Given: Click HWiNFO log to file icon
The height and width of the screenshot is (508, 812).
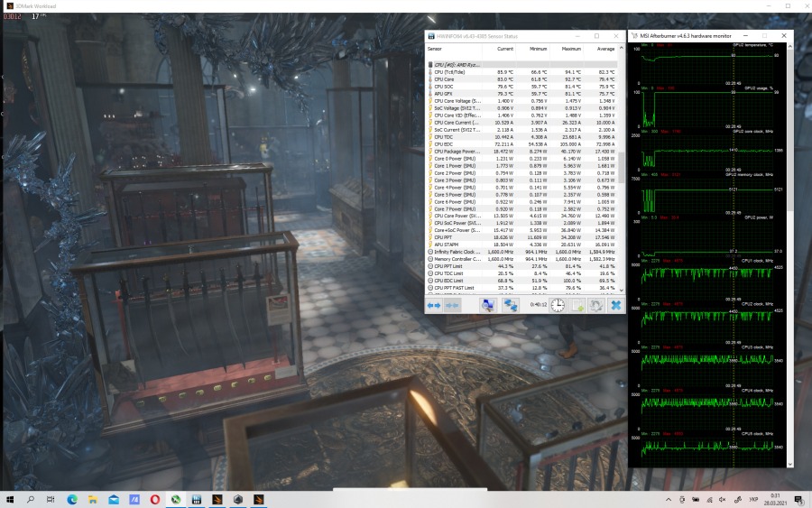Looking at the screenshot, I should [x=577, y=306].
